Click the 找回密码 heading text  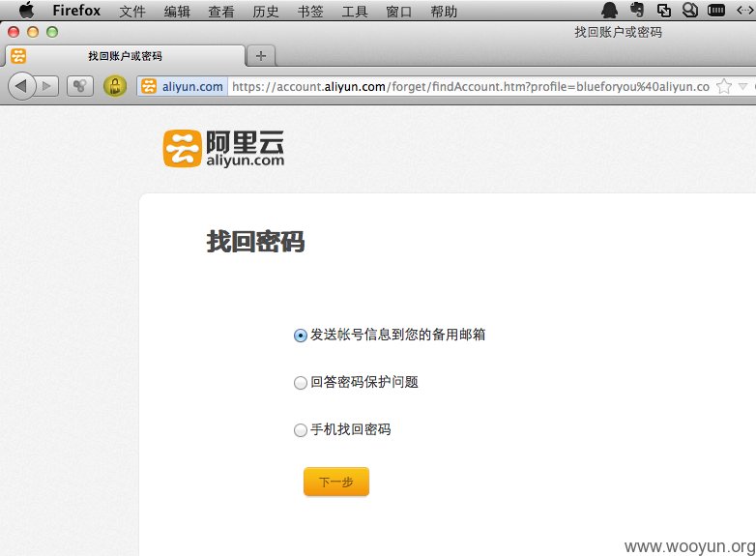click(255, 242)
